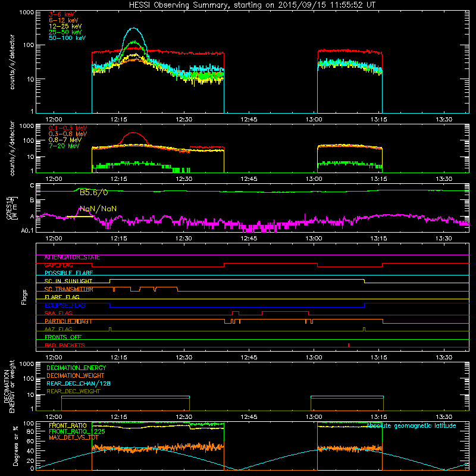Image resolution: width=476 pixels, height=476 pixels.
Task: Click the 13:30 tick label under decimation plot
Action: point(443,417)
